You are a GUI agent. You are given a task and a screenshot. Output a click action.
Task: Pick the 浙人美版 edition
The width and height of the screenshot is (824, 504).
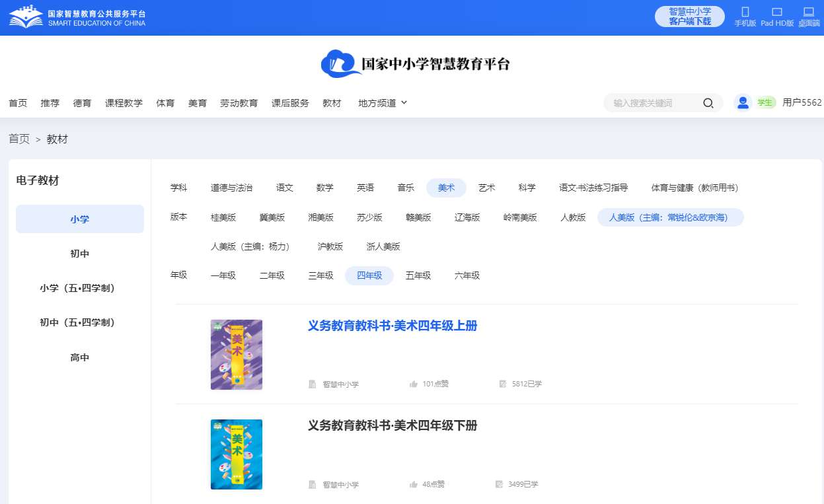click(383, 246)
